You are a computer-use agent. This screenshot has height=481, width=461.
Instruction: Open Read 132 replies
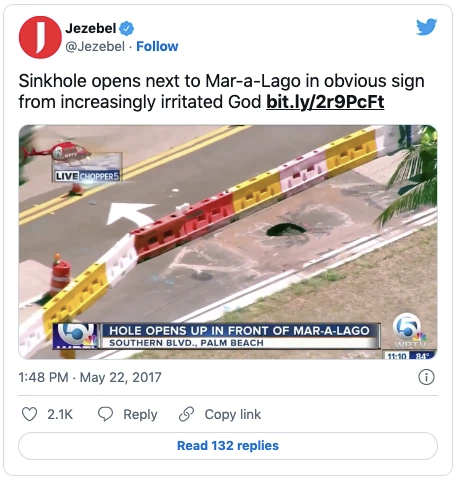pos(228,446)
